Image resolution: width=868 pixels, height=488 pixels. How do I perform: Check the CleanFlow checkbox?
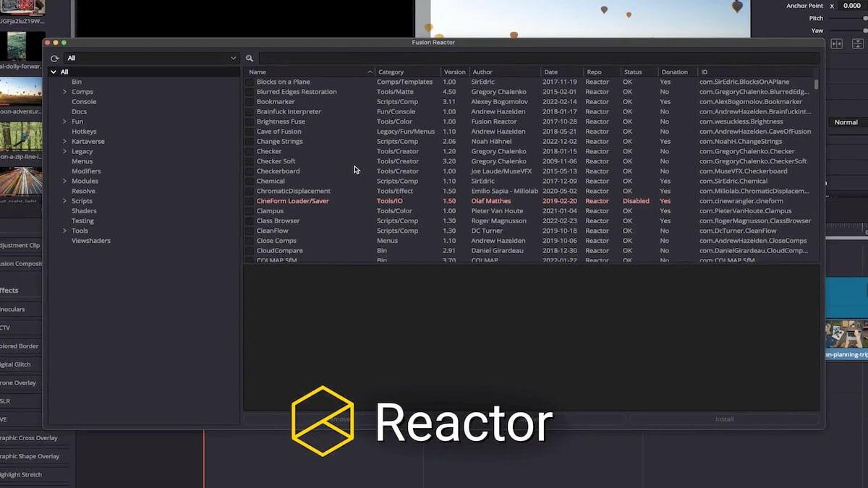[250, 231]
